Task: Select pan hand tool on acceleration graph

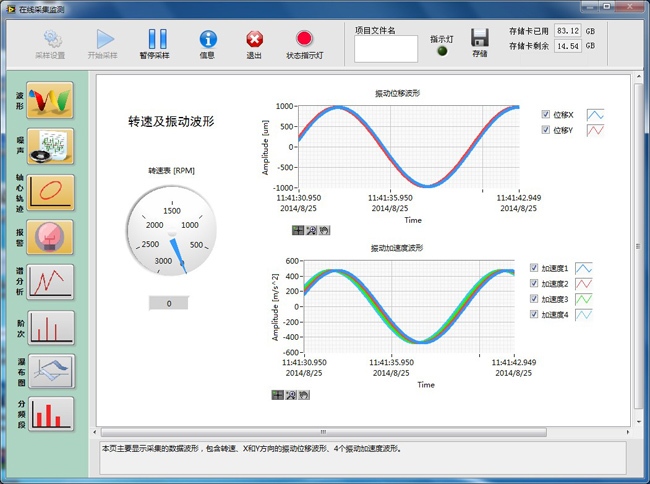Action: pyautogui.click(x=303, y=395)
